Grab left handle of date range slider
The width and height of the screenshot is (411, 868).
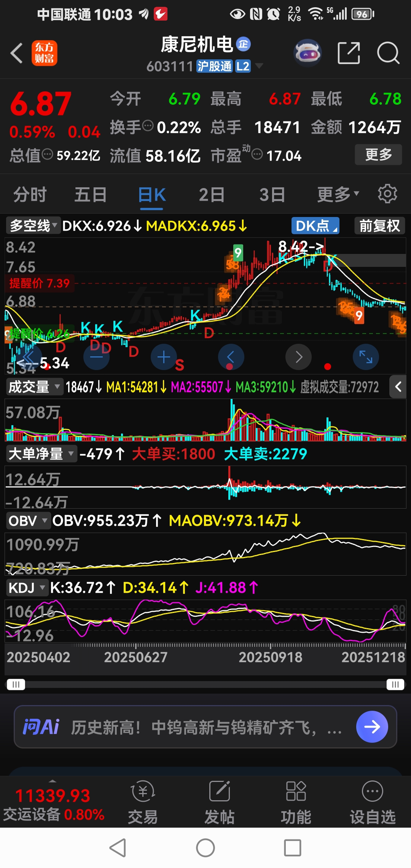point(16,685)
